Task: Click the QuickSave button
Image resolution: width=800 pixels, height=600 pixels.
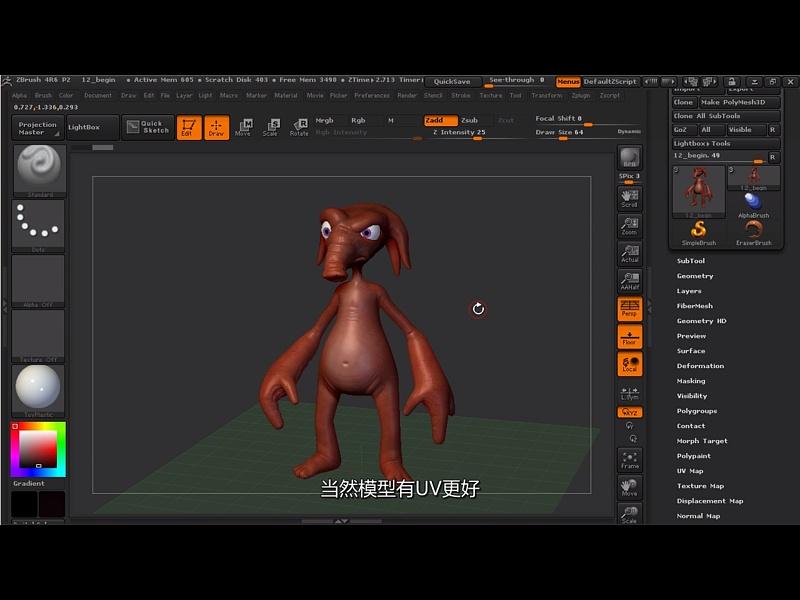Action: pyautogui.click(x=452, y=82)
